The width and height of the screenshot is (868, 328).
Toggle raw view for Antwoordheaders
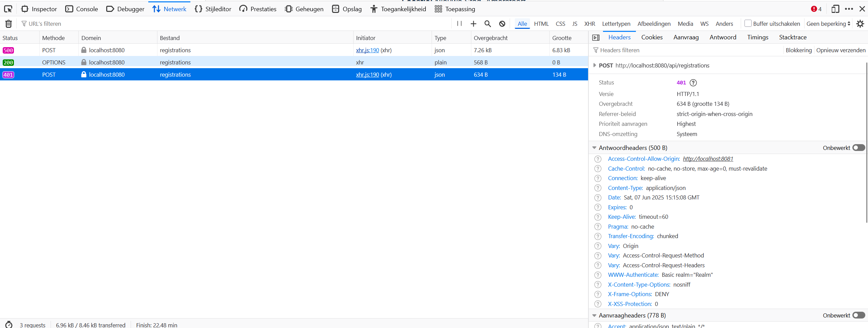click(x=859, y=148)
